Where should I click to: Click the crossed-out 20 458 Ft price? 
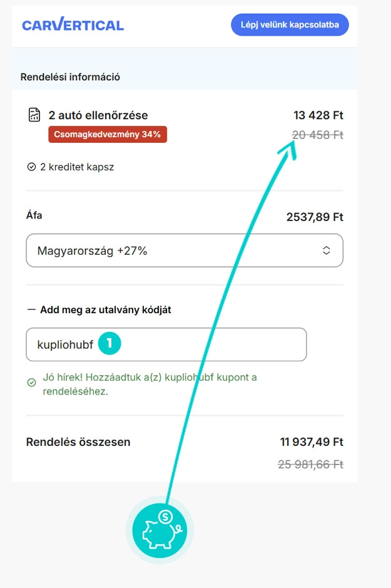click(318, 135)
